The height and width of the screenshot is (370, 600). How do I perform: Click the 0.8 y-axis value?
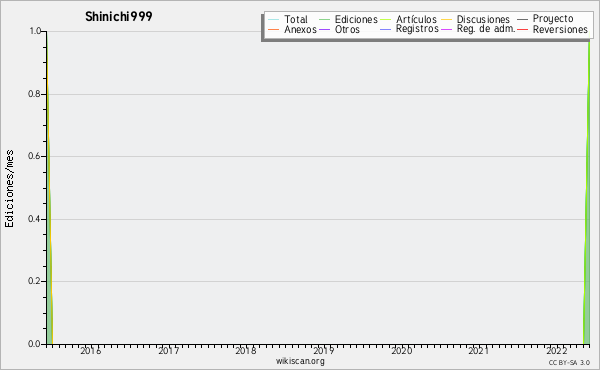point(34,94)
